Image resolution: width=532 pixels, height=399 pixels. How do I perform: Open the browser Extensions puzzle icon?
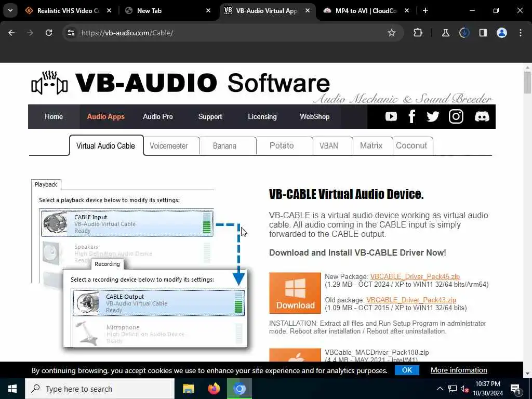418,33
